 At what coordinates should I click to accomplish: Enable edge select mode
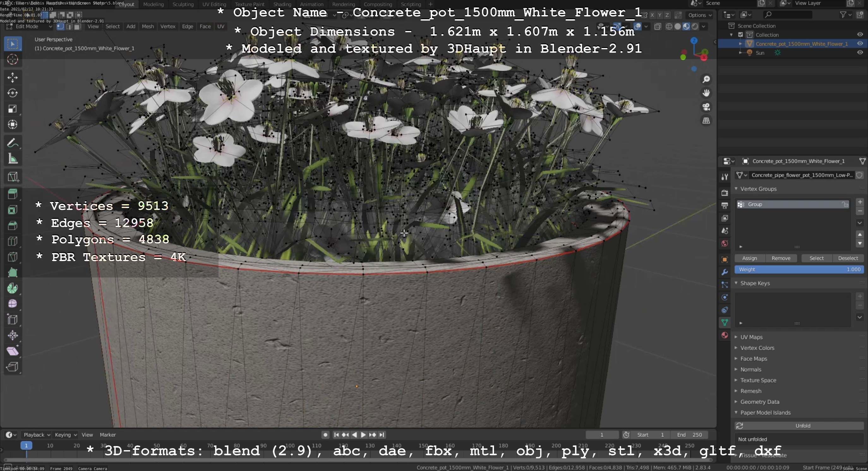pyautogui.click(x=69, y=27)
